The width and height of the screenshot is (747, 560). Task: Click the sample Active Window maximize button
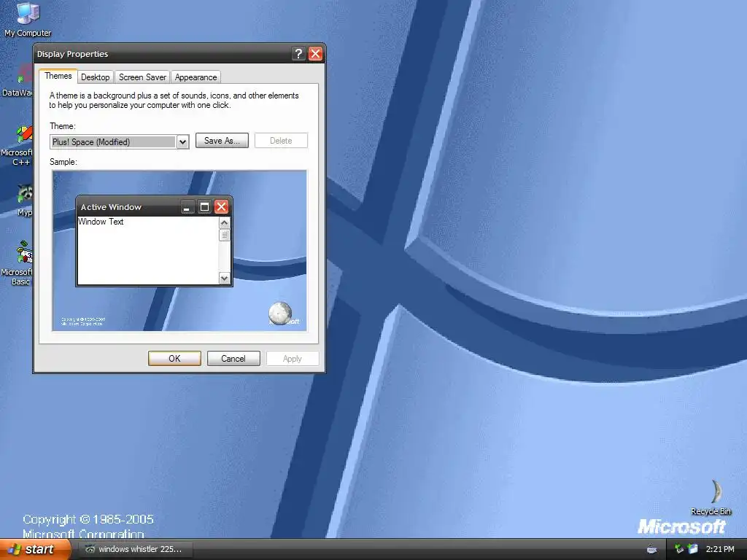click(204, 207)
